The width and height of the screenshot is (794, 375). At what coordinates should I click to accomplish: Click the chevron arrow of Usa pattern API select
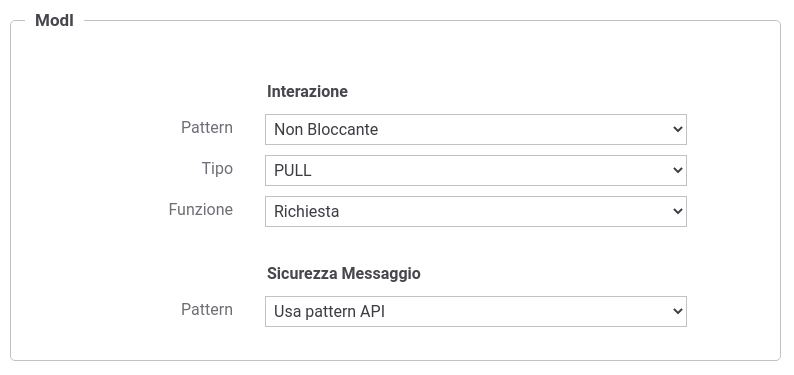(x=678, y=312)
